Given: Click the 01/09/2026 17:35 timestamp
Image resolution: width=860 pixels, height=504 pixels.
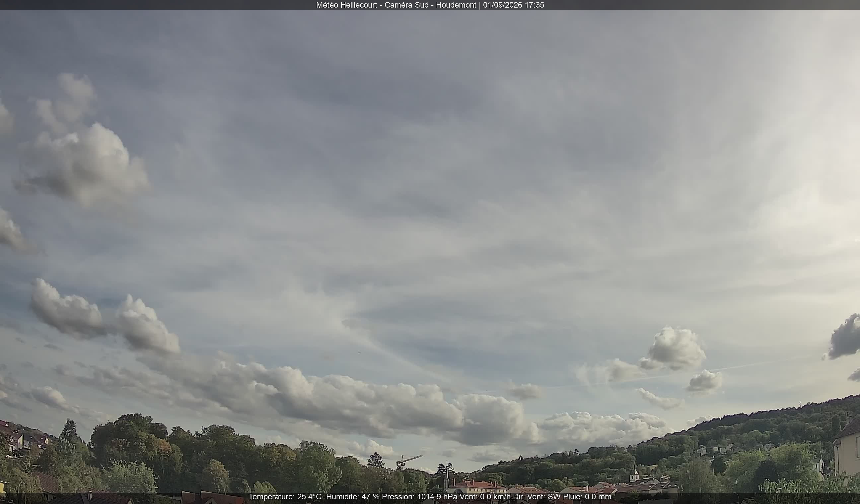Looking at the screenshot, I should click(x=513, y=5).
